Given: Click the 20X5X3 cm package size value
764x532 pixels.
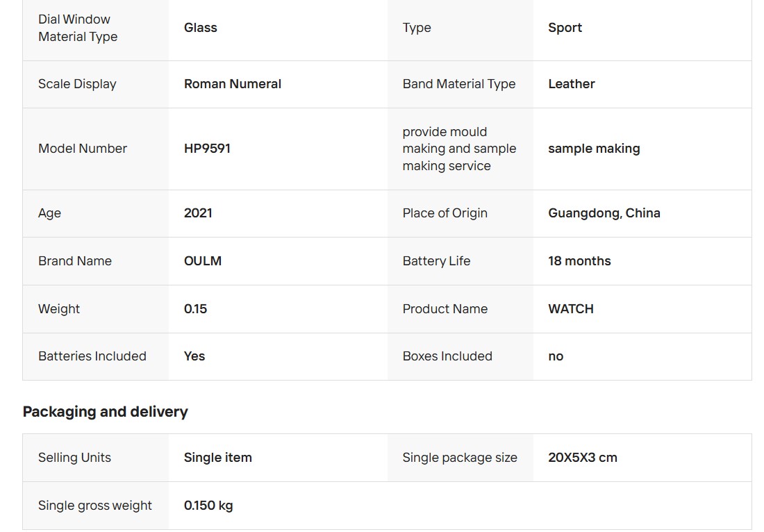Looking at the screenshot, I should [582, 458].
